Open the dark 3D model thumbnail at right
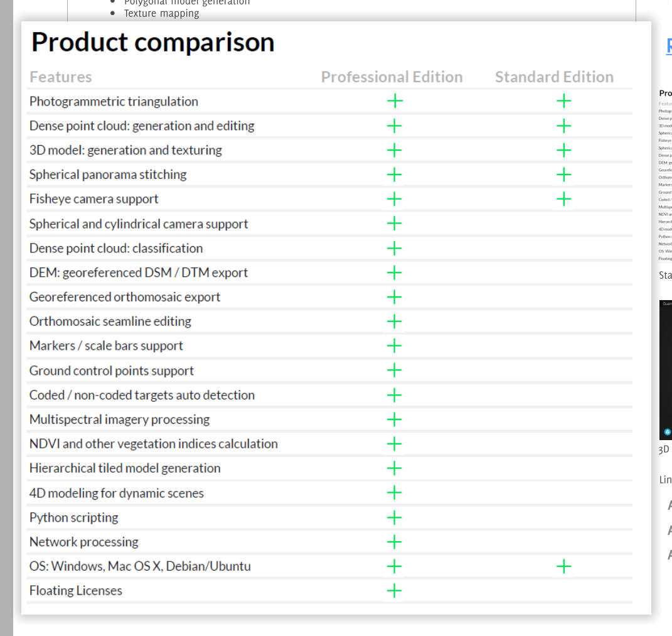The image size is (672, 636). [665, 369]
